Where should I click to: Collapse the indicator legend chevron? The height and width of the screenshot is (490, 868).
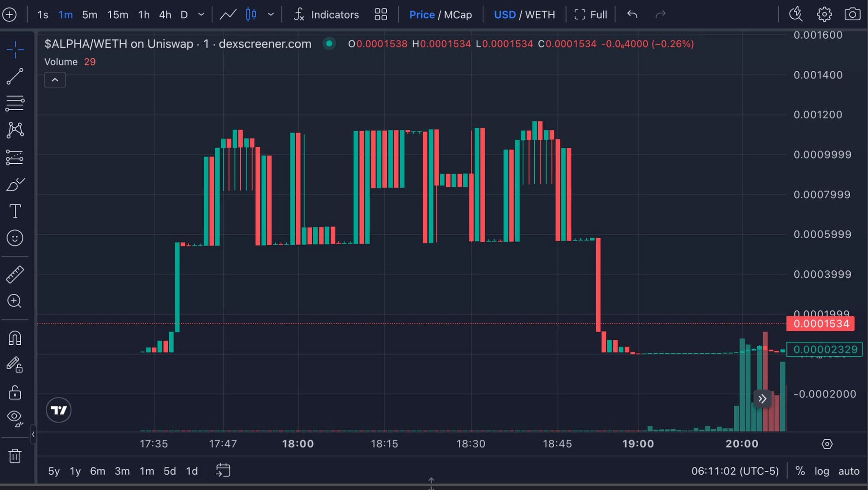point(55,80)
